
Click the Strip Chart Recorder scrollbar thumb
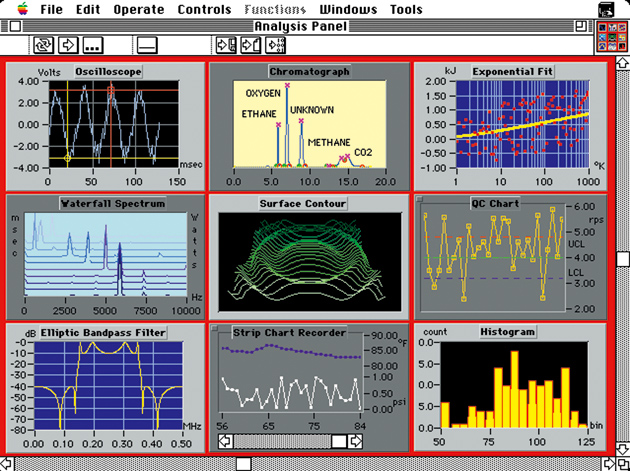click(340, 441)
